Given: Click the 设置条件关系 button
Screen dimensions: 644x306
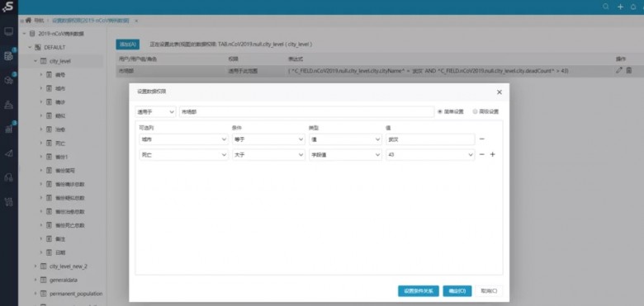Looking at the screenshot, I should click(x=419, y=291).
